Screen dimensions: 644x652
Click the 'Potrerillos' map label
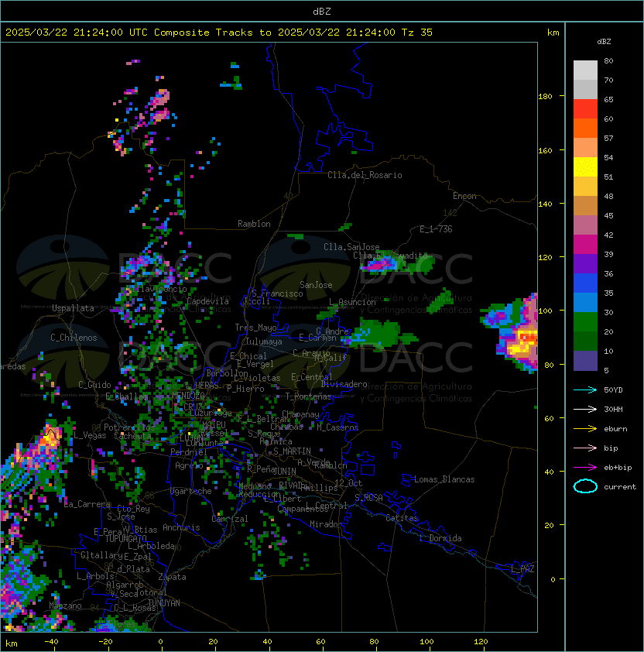129,427
